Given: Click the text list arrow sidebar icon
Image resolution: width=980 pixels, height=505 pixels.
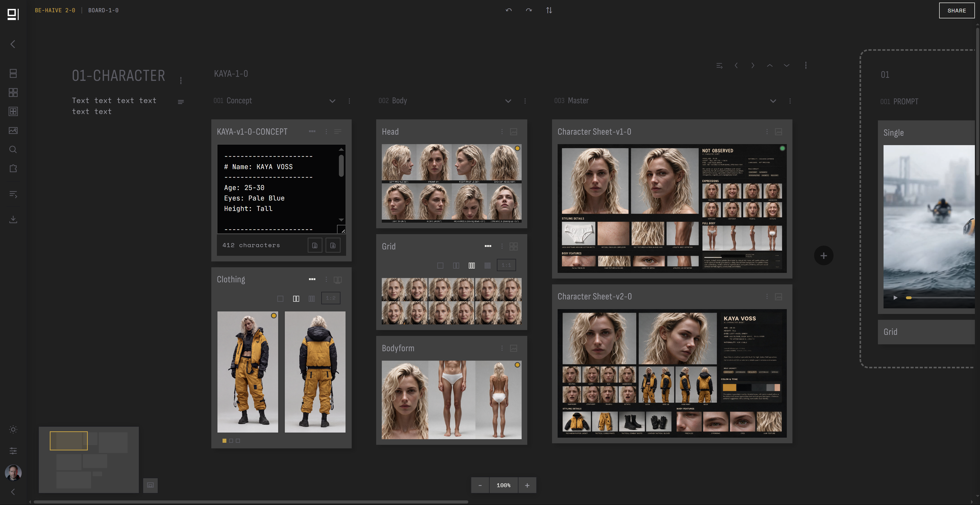Looking at the screenshot, I should 13,194.
